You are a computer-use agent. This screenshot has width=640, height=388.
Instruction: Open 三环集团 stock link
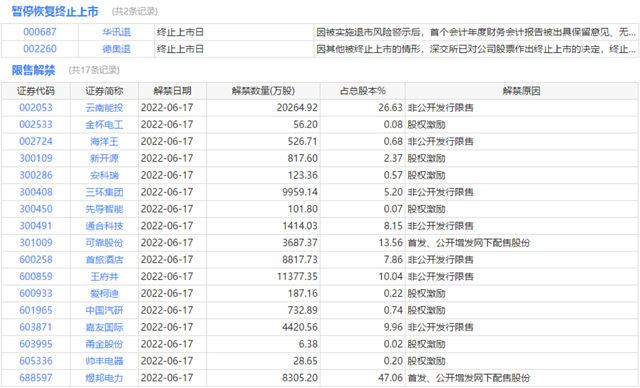click(104, 192)
